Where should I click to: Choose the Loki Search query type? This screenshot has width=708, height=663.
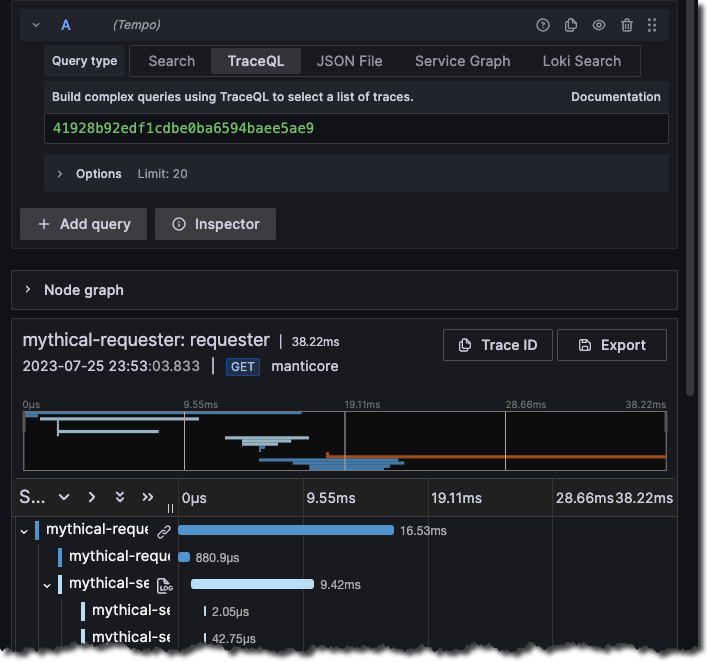tap(581, 61)
